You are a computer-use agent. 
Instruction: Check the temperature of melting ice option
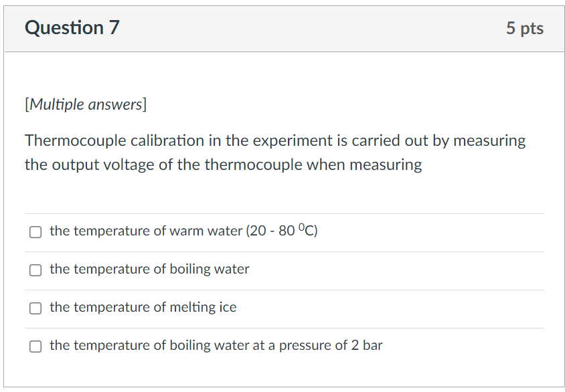34,308
